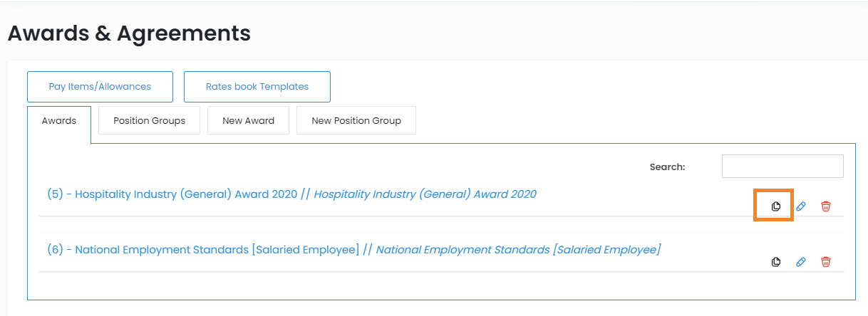Click the Search label text

point(667,167)
